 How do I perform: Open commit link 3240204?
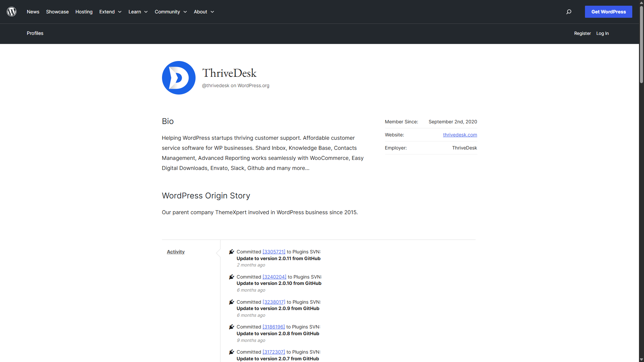pos(274,277)
